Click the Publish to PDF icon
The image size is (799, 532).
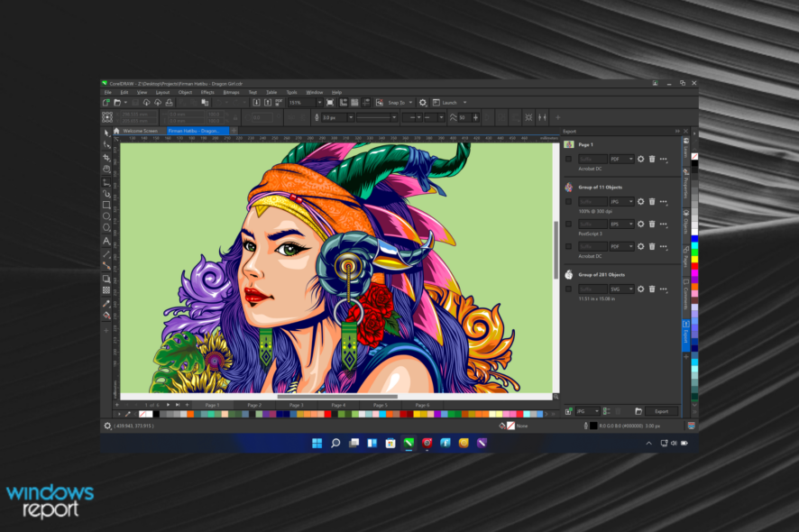point(279,103)
